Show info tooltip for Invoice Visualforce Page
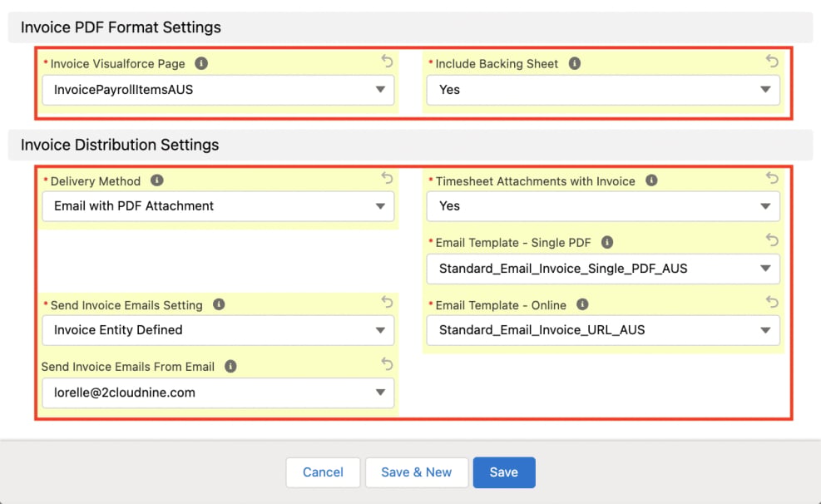 (201, 63)
